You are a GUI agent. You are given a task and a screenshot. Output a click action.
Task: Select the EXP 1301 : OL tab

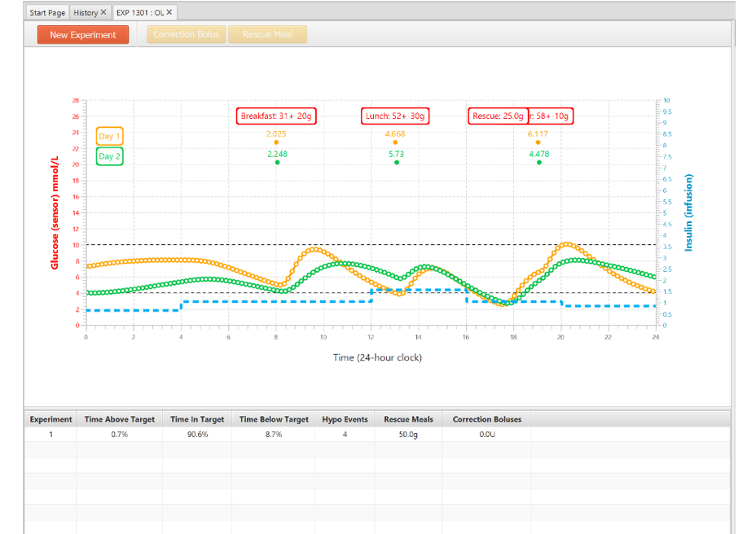point(139,12)
